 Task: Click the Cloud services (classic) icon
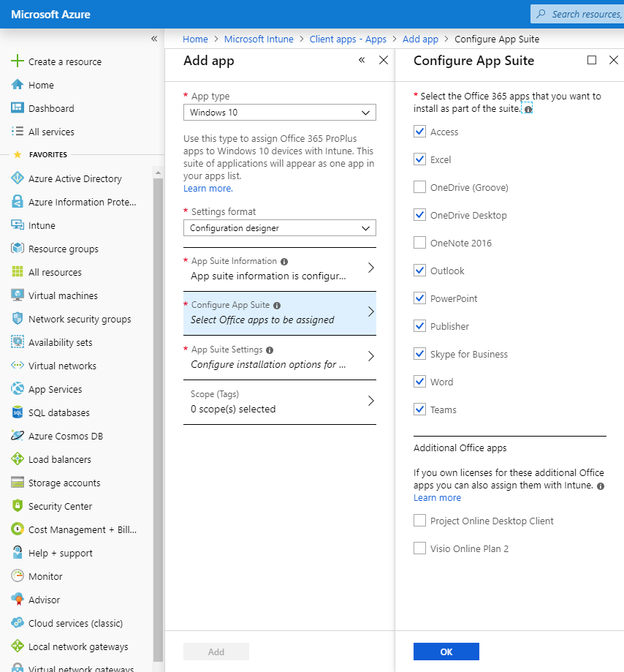18,622
